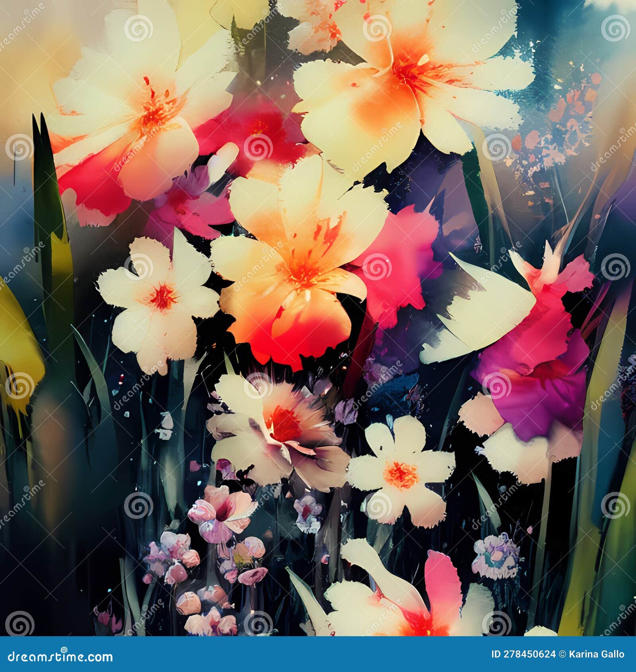The image size is (636, 672).
Task: Click the spiral watermark on the magenta flower
Action: point(496,385)
